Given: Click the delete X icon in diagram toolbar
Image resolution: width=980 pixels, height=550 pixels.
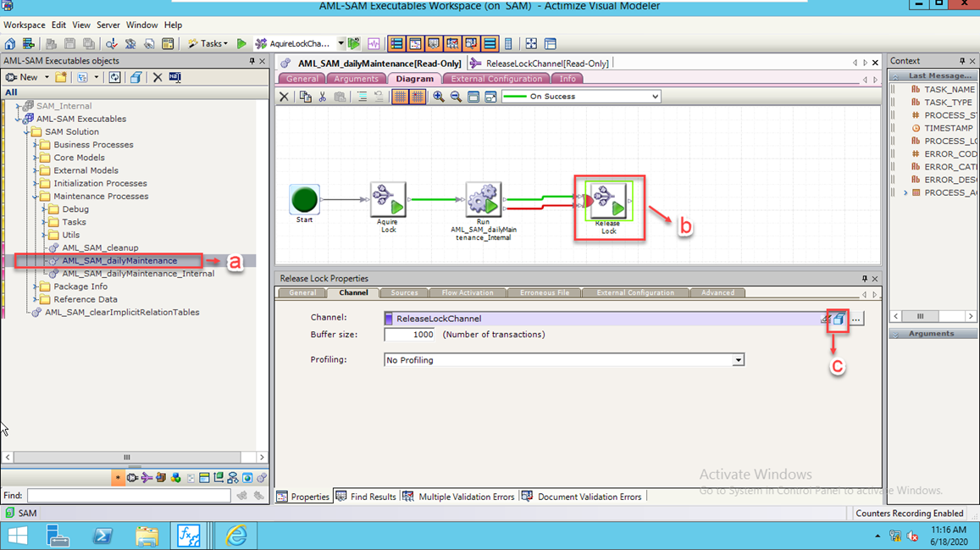Looking at the screenshot, I should (x=285, y=97).
